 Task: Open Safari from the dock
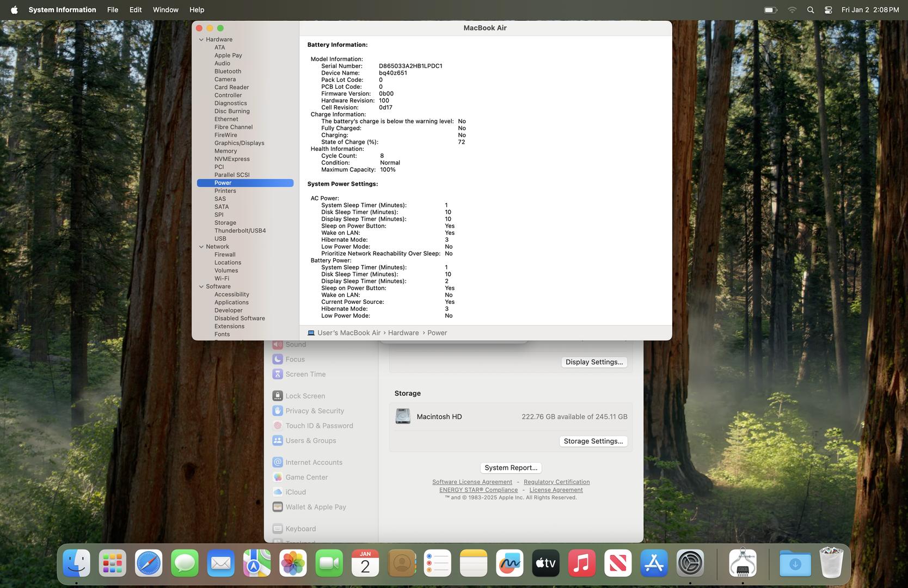[149, 563]
